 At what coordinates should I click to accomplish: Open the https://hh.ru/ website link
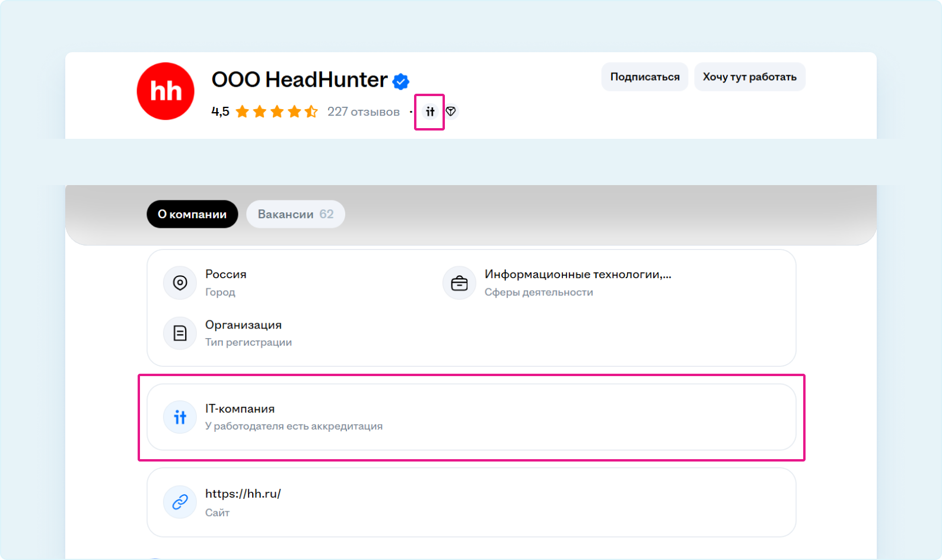pyautogui.click(x=243, y=494)
